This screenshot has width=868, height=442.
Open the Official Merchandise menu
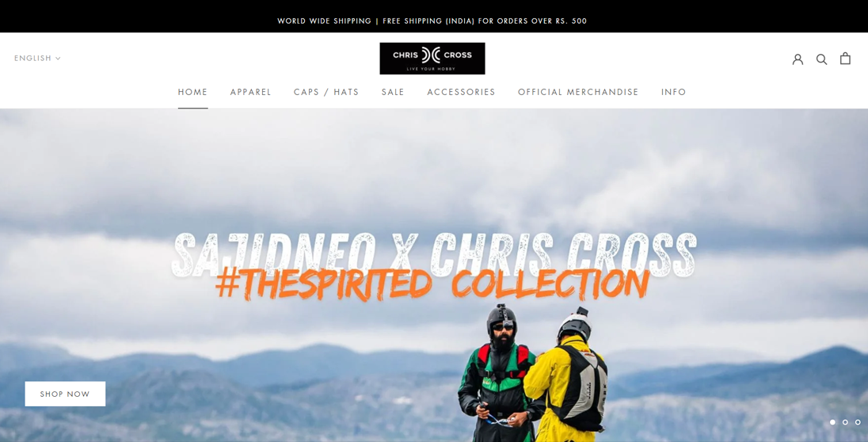(x=578, y=92)
